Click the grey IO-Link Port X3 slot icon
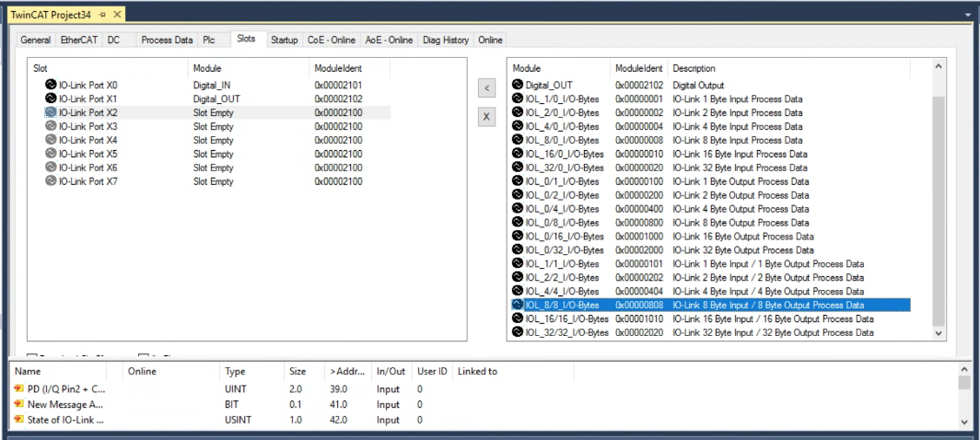This screenshot has width=980, height=440. tap(51, 126)
